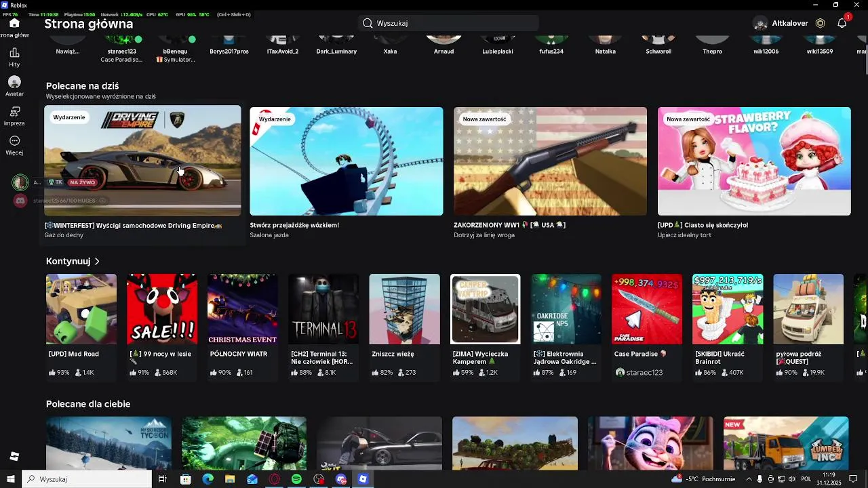Open Spotify from taskbar
868x488 pixels.
coord(296,479)
